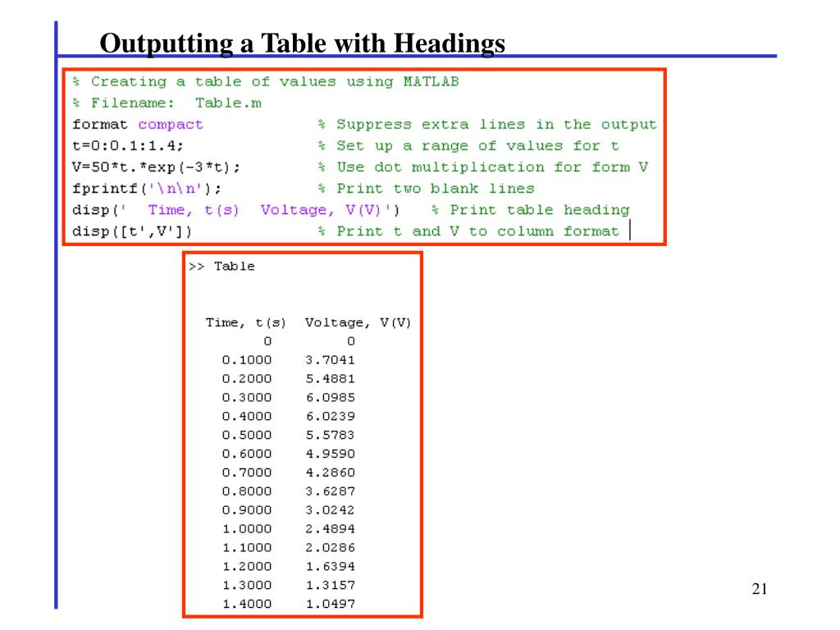
Task: Click the output column heading 'Voltage, V(V)'
Action: pos(358,322)
